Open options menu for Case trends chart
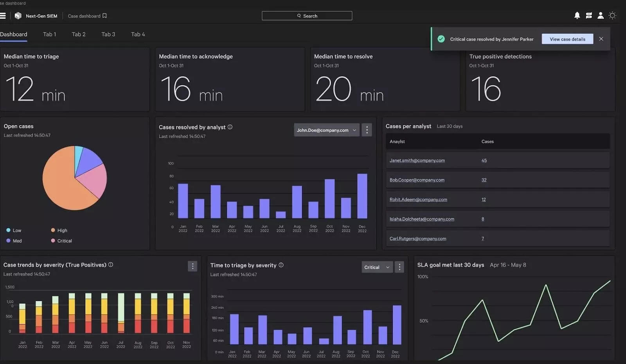Viewport: 626px width, 364px height. pos(192,266)
